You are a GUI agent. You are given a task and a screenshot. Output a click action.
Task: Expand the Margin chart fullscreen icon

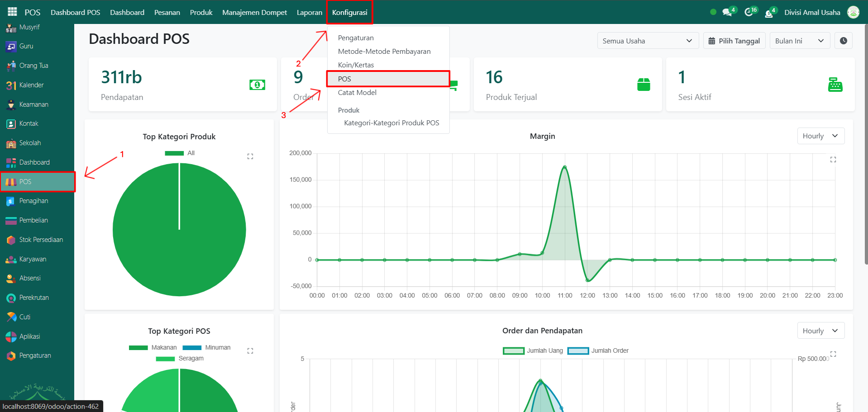(x=833, y=160)
